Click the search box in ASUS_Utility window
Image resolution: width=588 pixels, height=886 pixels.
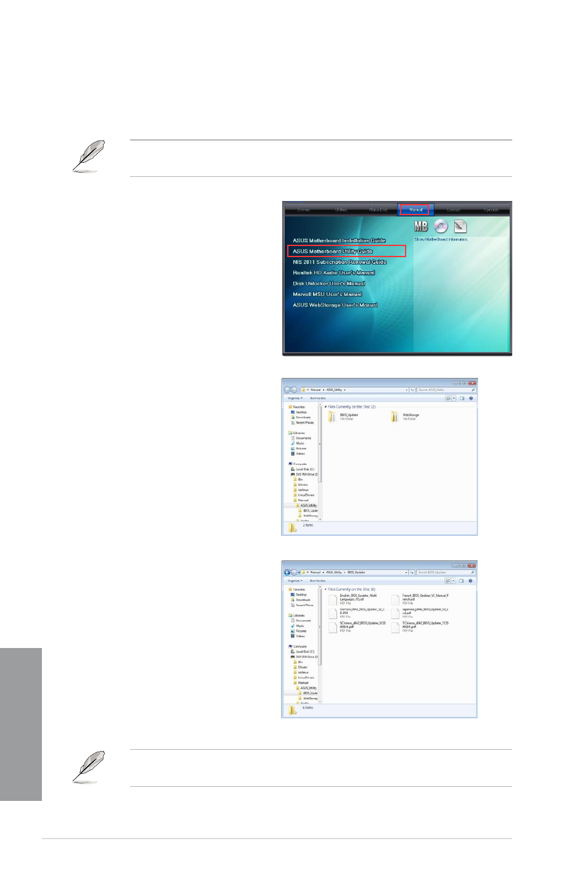tap(446, 390)
